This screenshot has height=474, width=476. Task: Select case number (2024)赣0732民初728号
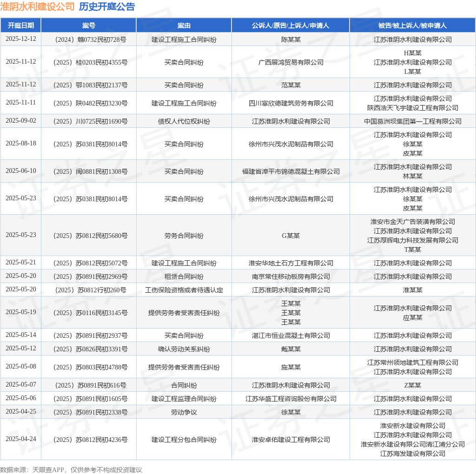[91, 39]
